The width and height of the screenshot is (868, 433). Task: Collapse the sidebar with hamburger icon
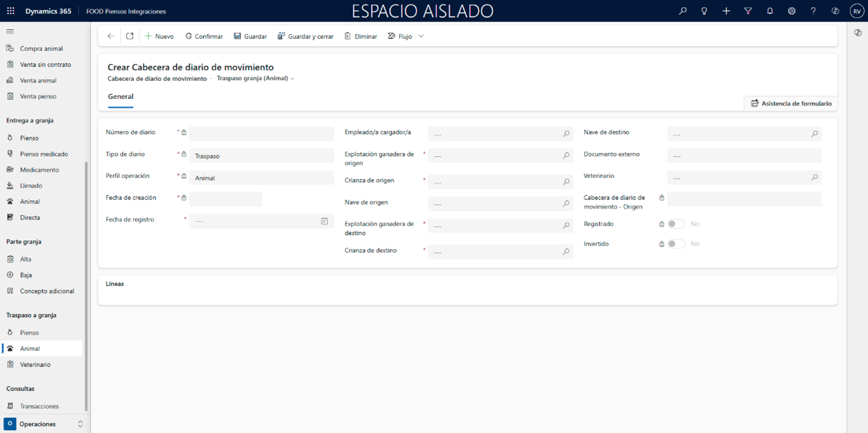click(10, 31)
